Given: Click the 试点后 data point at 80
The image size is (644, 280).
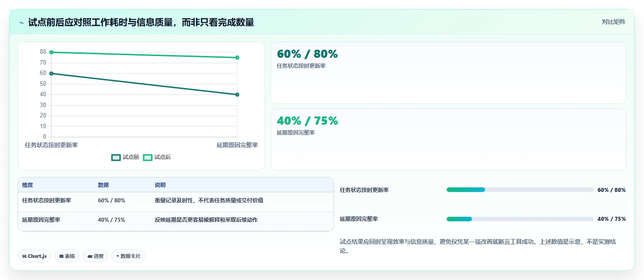Looking at the screenshot, I should (x=51, y=52).
